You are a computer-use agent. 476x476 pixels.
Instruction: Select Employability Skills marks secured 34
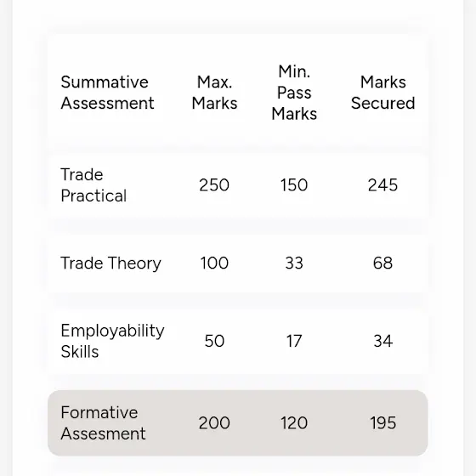[382, 341]
